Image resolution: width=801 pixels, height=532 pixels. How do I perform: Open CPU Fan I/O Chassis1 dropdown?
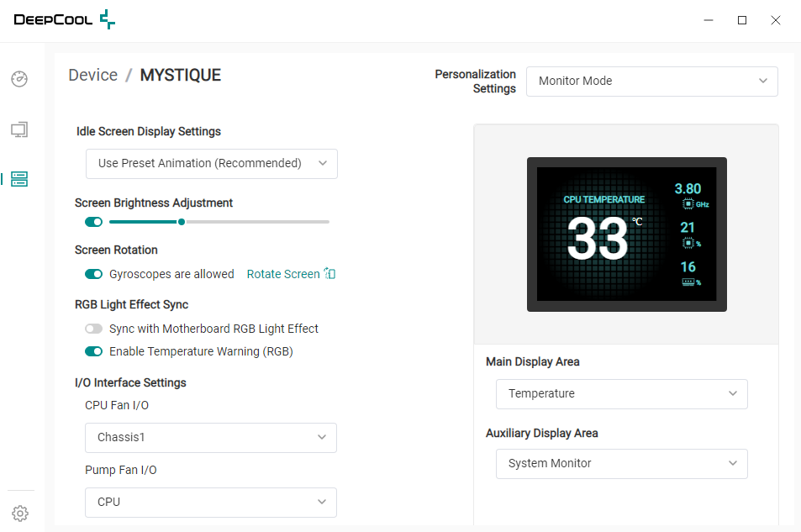pyautogui.click(x=210, y=438)
